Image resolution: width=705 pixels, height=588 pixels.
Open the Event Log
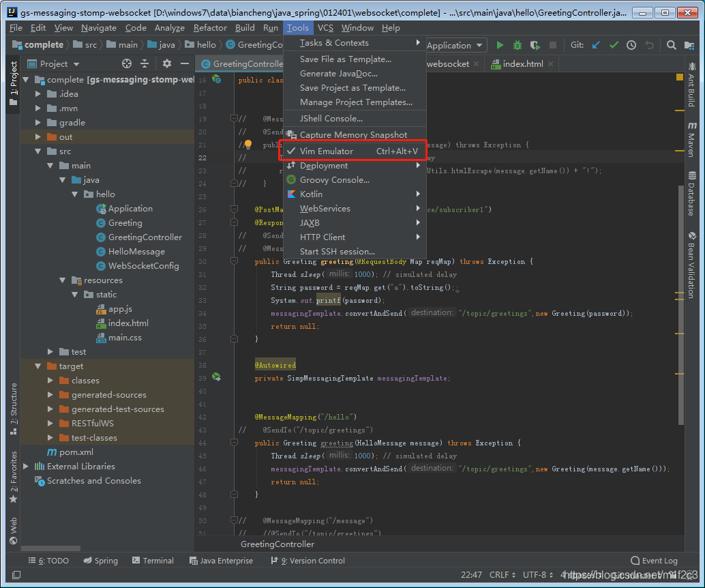[654, 561]
